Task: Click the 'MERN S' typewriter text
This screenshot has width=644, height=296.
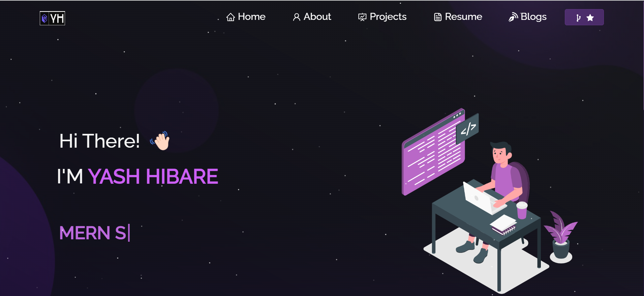Action: pyautogui.click(x=93, y=233)
